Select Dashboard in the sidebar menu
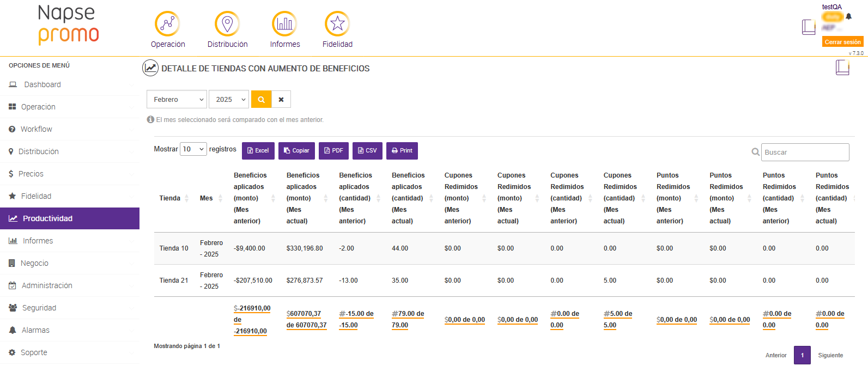868x384 pixels. 43,84
